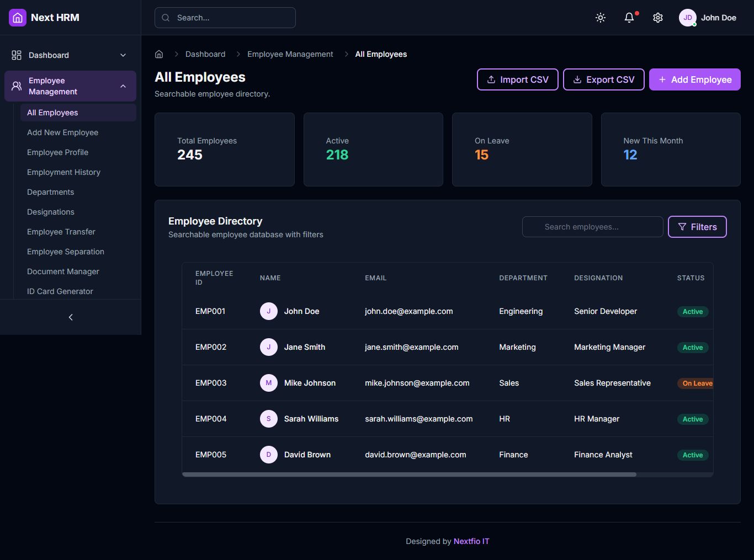754x560 pixels.
Task: Click Mike Johnson's avatar in the table
Action: tap(269, 383)
